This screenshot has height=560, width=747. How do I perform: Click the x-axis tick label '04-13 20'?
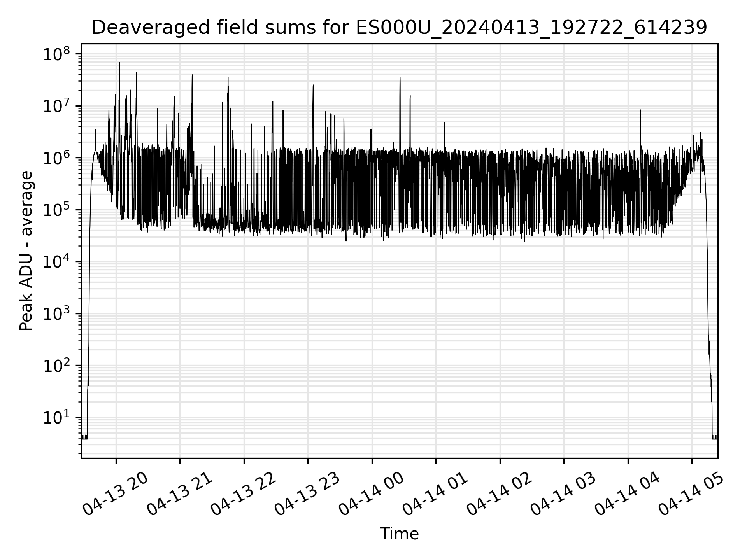click(x=116, y=494)
